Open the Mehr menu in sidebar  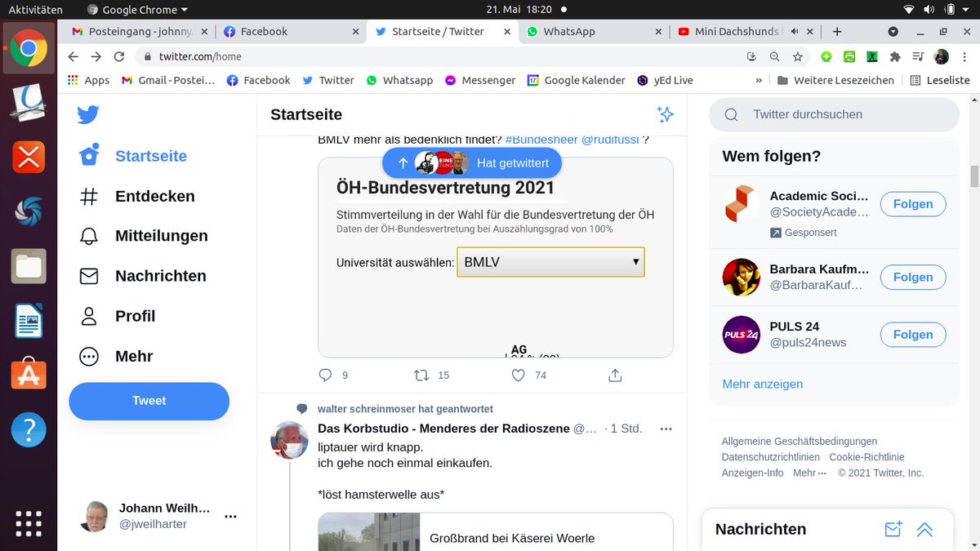click(116, 356)
